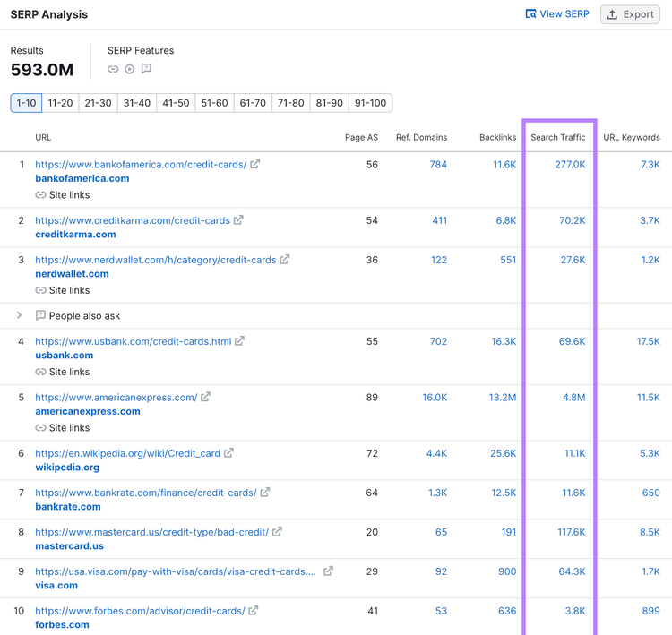Click the 13.2M backlinks value
The width and height of the screenshot is (672, 635).
pos(503,397)
